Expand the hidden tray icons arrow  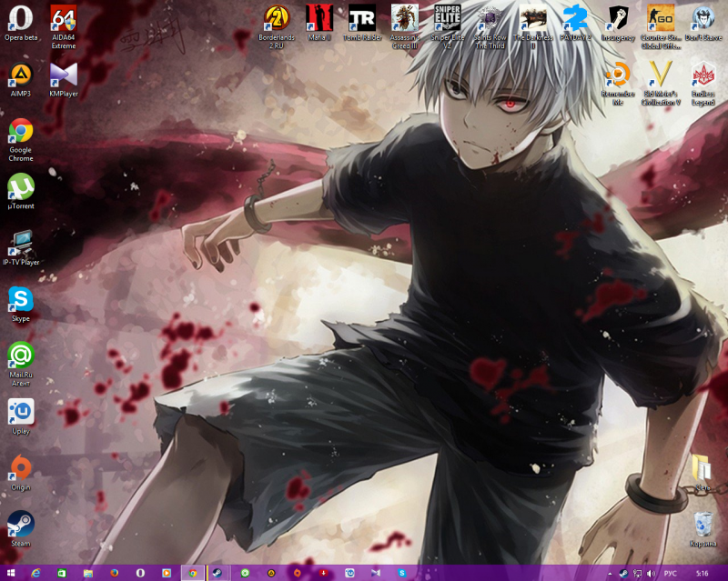click(610, 574)
